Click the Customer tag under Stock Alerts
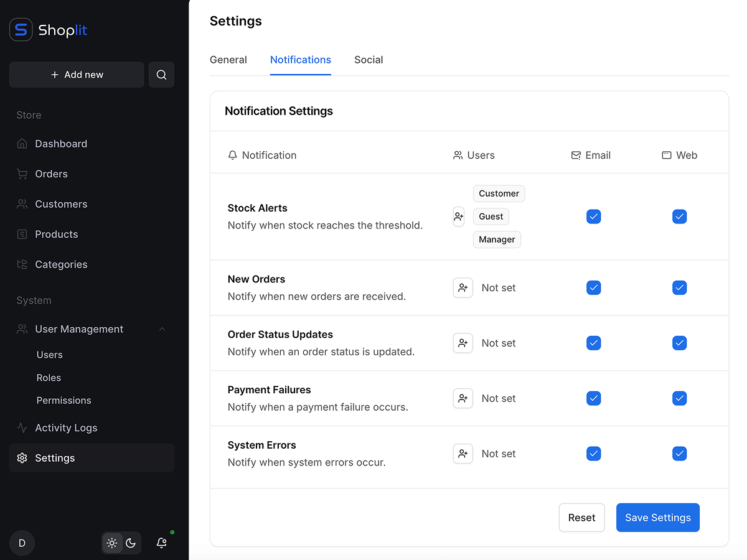The height and width of the screenshot is (560, 747). tap(499, 194)
